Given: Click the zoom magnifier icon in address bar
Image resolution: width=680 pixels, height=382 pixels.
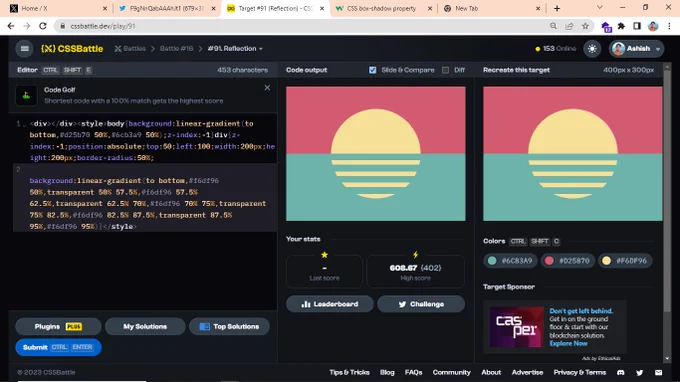Looking at the screenshot, I should tap(553, 26).
